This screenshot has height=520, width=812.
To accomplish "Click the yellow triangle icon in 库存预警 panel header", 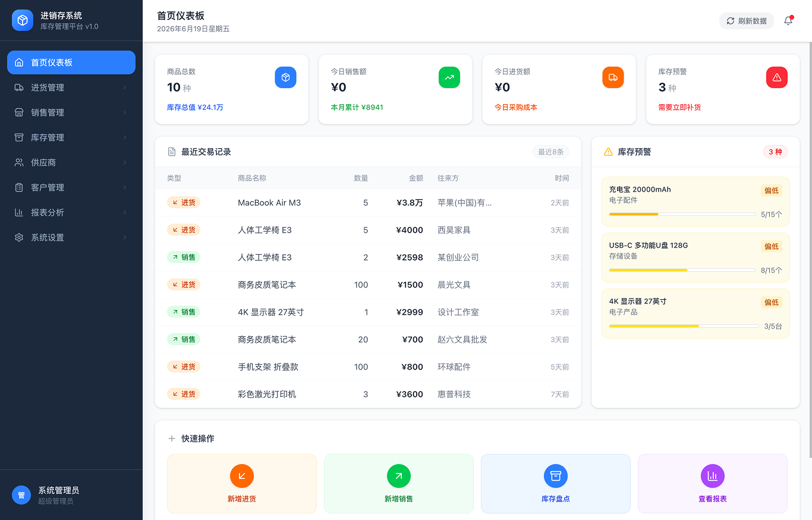I will (608, 152).
